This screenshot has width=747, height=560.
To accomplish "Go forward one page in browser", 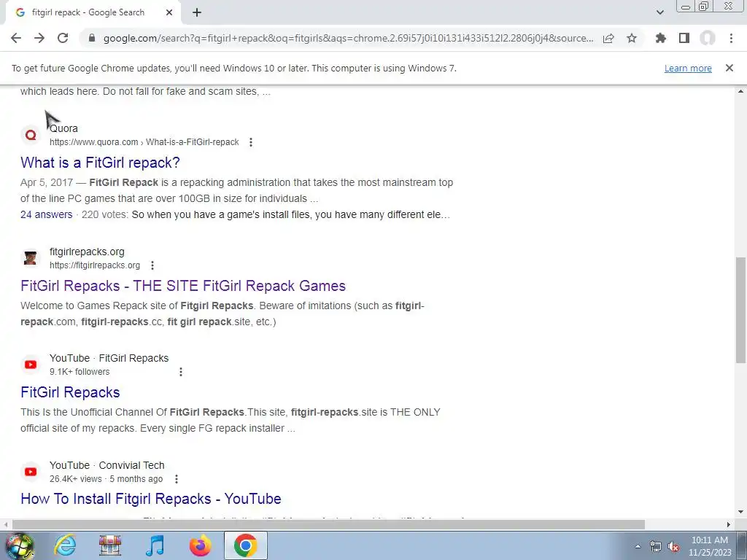I will tap(39, 38).
